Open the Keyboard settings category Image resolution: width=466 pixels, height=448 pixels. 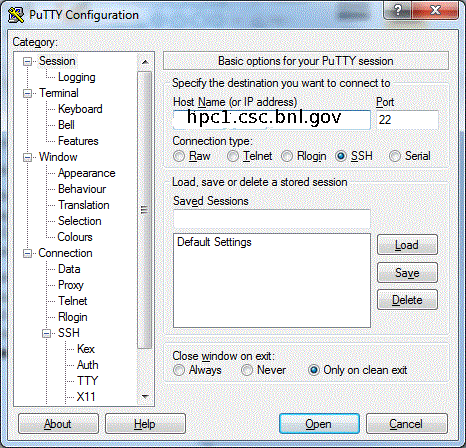[80, 109]
